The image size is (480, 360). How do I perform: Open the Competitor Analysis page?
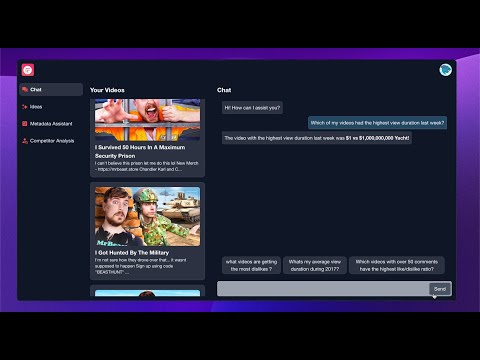pos(52,141)
